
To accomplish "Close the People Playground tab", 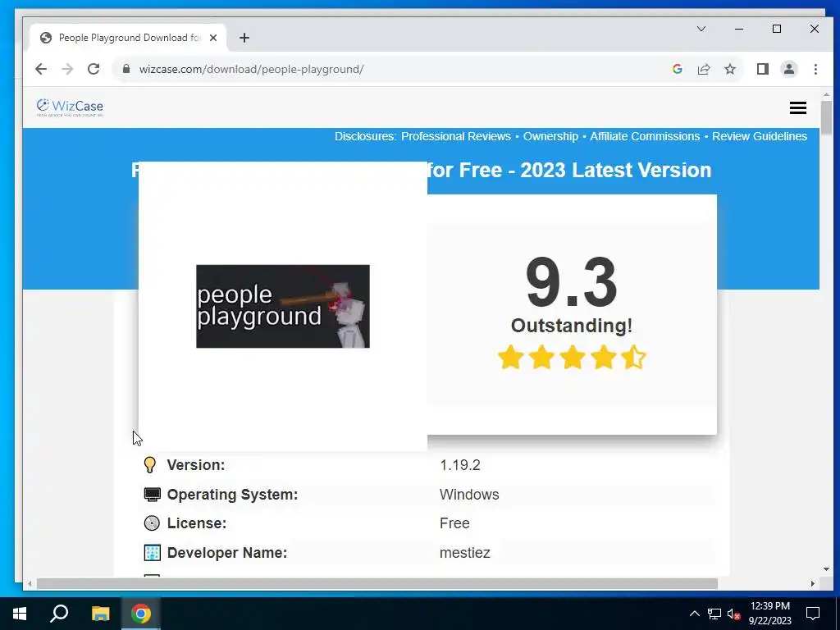I will [213, 38].
